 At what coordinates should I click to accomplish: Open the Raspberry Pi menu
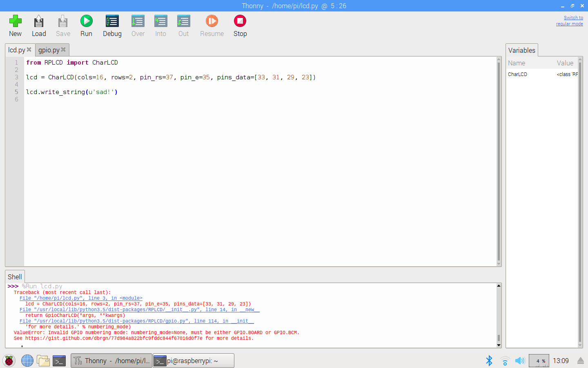pos(9,361)
